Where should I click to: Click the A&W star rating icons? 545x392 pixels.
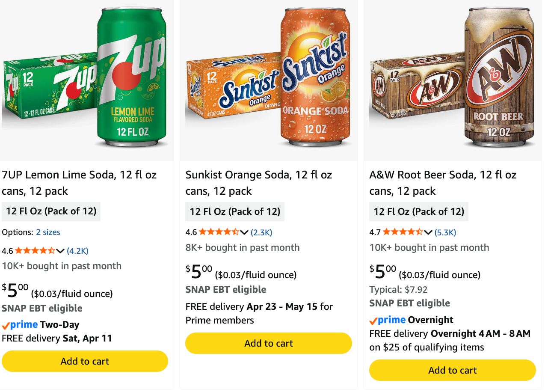(403, 232)
